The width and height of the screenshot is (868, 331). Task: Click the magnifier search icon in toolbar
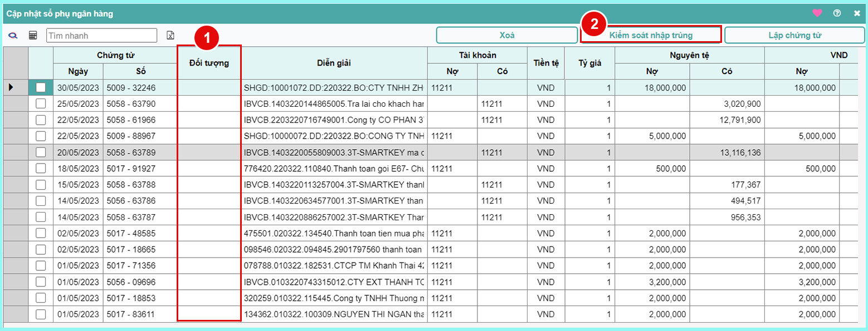[13, 36]
